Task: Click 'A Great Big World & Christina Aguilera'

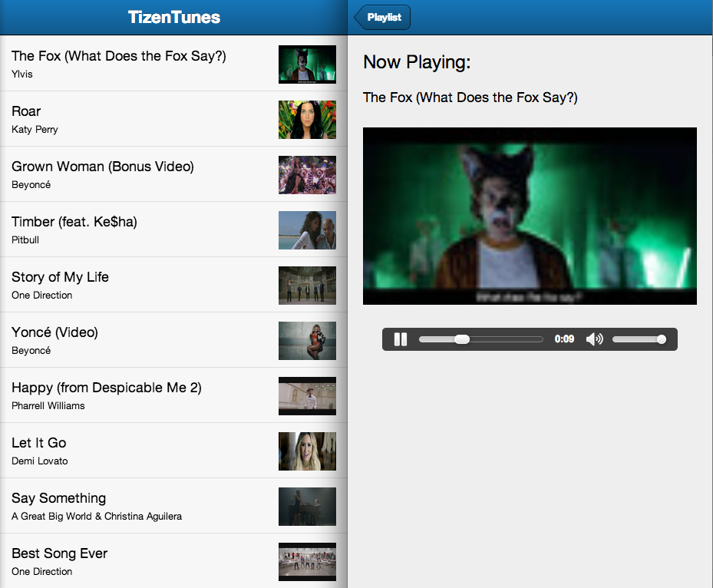Action: [97, 516]
